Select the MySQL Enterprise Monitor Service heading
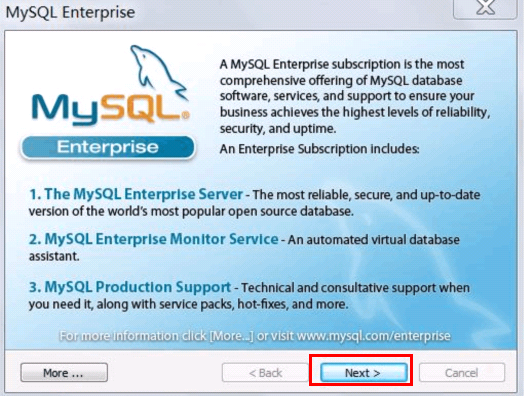Viewport: 527px width, 396px height. (x=154, y=239)
